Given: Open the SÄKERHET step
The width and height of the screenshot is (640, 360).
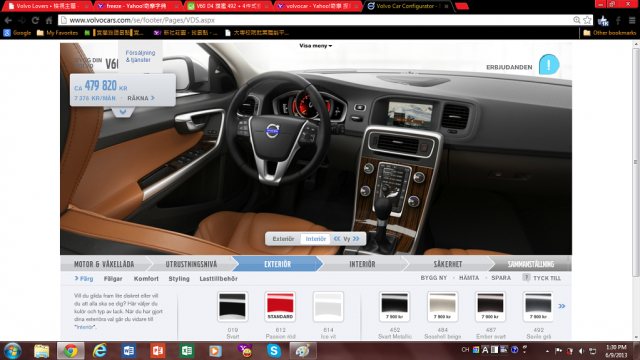Looking at the screenshot, I should click(448, 264).
